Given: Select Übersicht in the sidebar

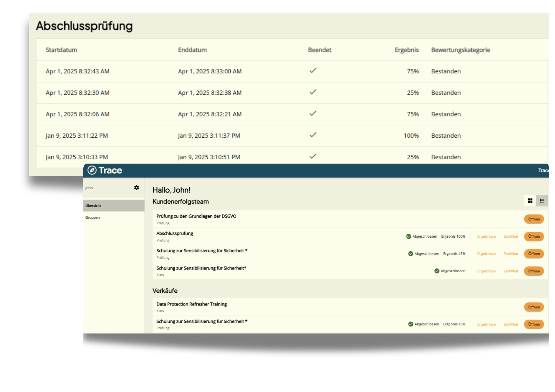Looking at the screenshot, I should (93, 206).
